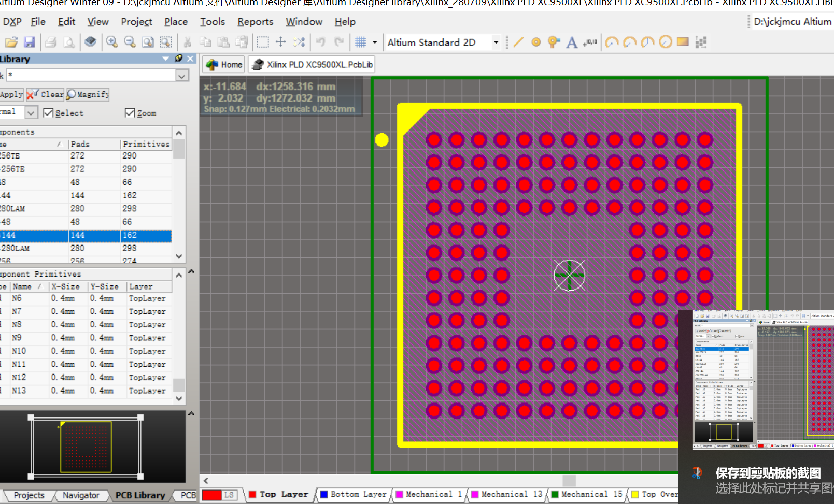The height and width of the screenshot is (504, 834).
Task: Select the Place Line tool
Action: (518, 42)
